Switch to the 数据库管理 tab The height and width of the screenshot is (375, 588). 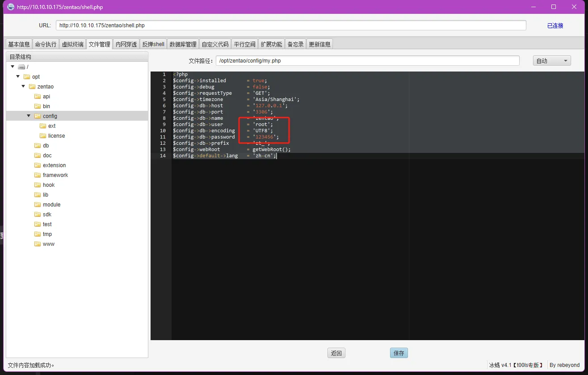pos(183,44)
